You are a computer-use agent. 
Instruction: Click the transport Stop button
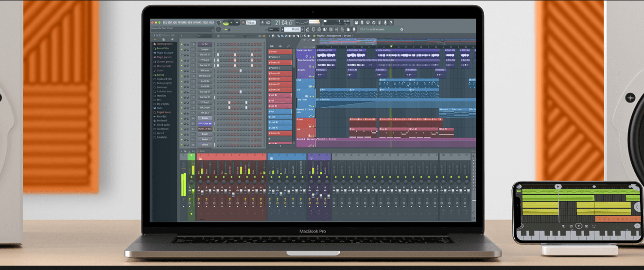[x=237, y=22]
